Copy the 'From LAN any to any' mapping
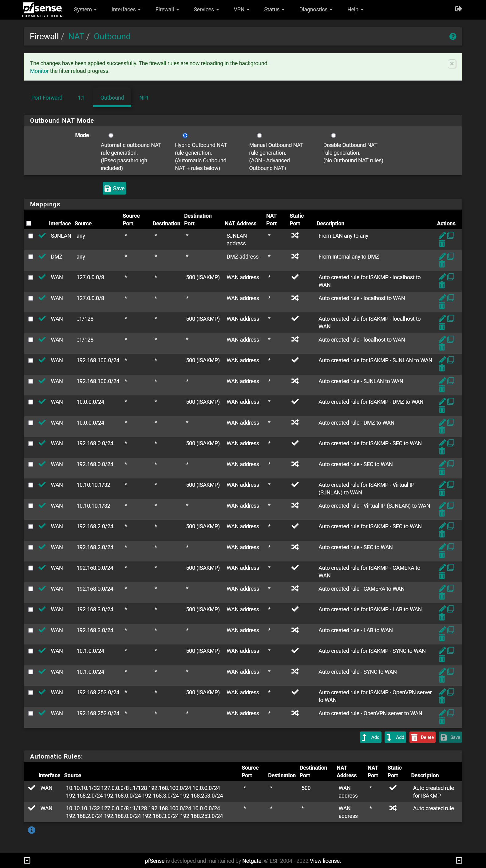The height and width of the screenshot is (868, 486). point(451,235)
